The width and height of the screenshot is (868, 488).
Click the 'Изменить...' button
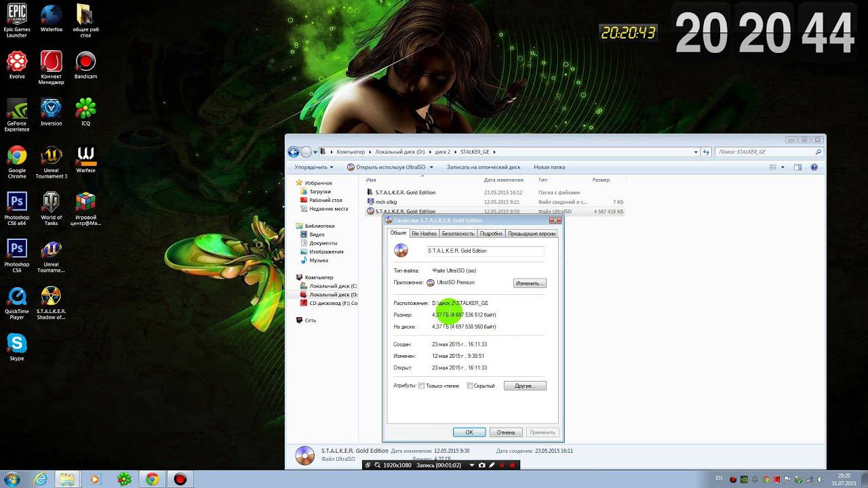pyautogui.click(x=530, y=283)
